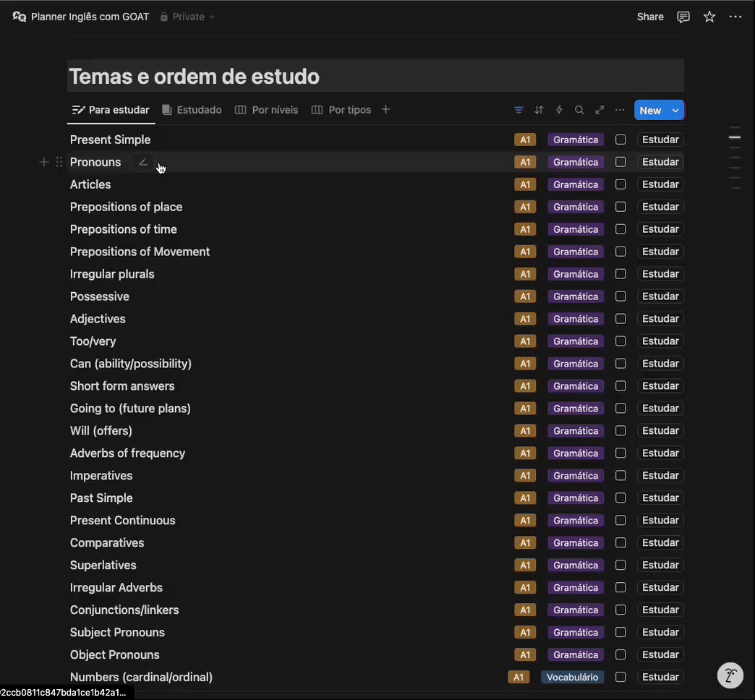This screenshot has height=700, width=755.
Task: Toggle the Past Simple checkbox
Action: [620, 498]
